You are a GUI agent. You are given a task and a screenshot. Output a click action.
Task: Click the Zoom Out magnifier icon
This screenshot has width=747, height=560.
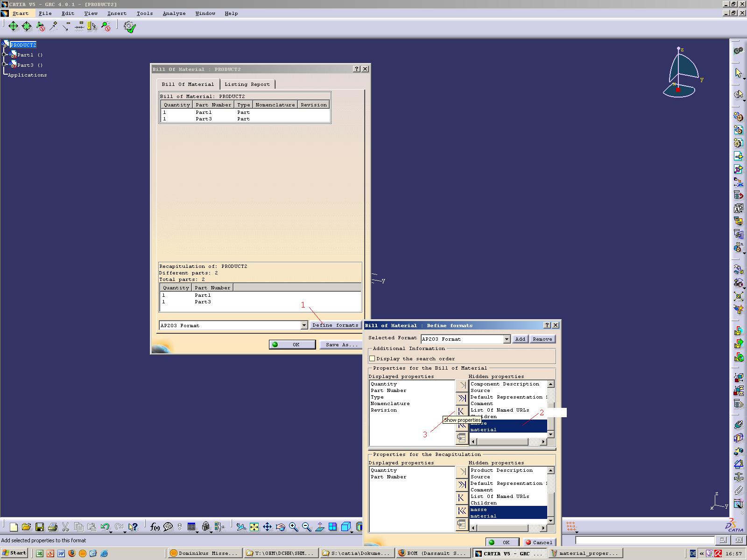306,527
